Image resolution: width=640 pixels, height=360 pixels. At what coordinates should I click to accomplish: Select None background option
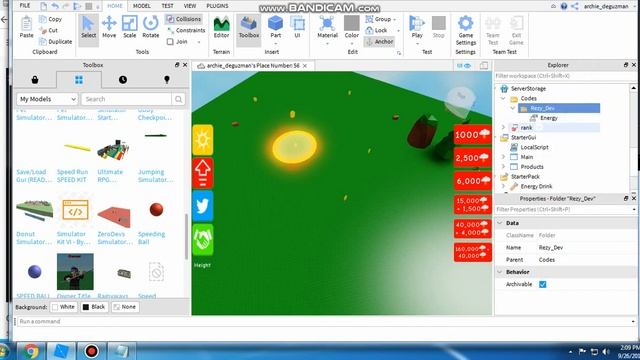pos(124,307)
